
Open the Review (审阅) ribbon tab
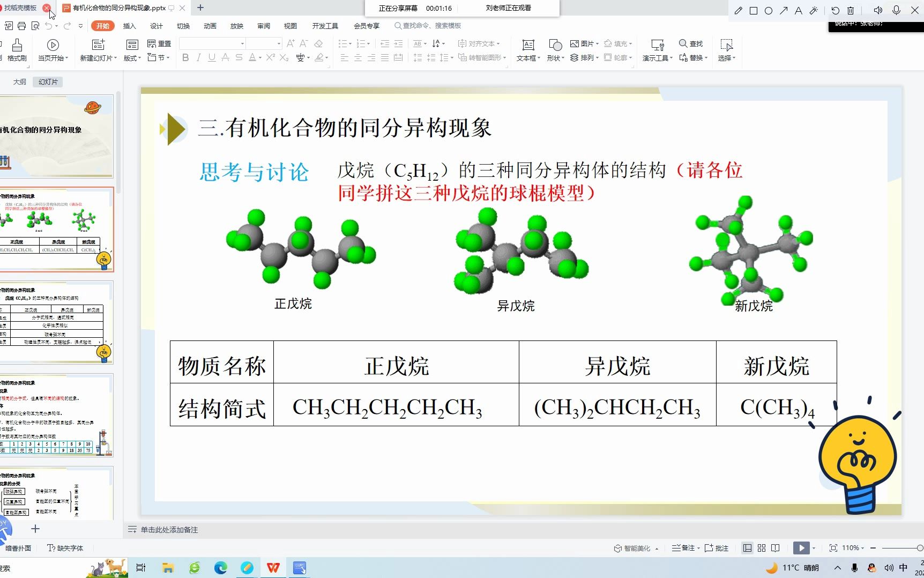(x=264, y=26)
